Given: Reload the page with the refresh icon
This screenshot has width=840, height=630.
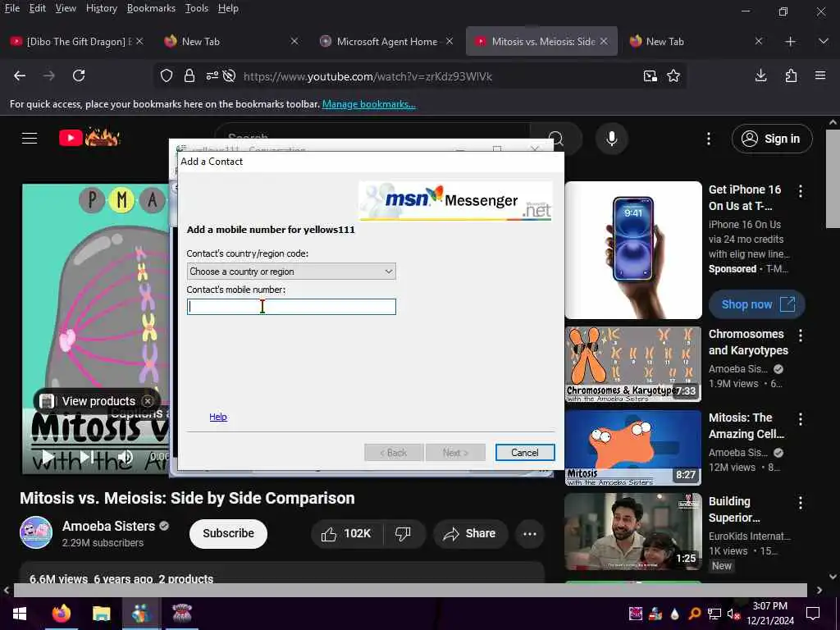Looking at the screenshot, I should (x=79, y=76).
